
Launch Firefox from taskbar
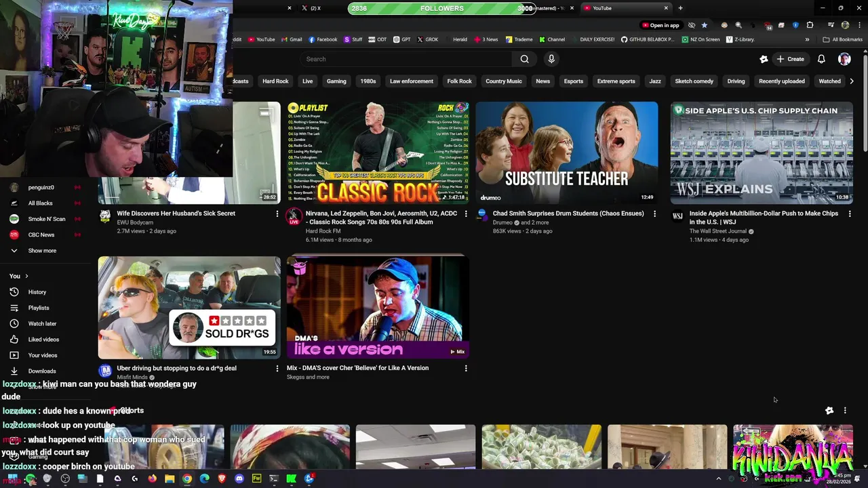(152, 479)
